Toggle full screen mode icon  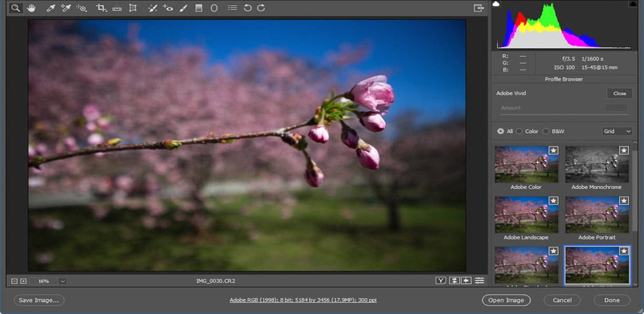(478, 8)
